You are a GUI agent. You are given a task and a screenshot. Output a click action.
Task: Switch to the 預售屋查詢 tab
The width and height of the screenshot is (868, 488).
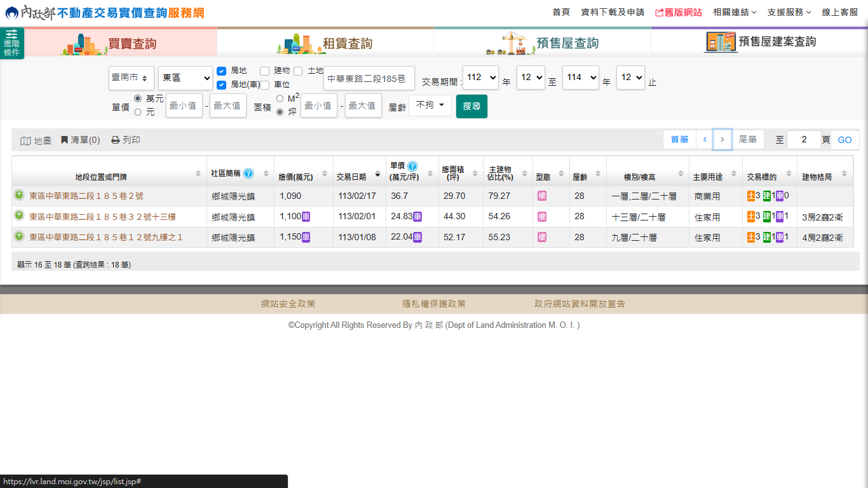tap(542, 43)
